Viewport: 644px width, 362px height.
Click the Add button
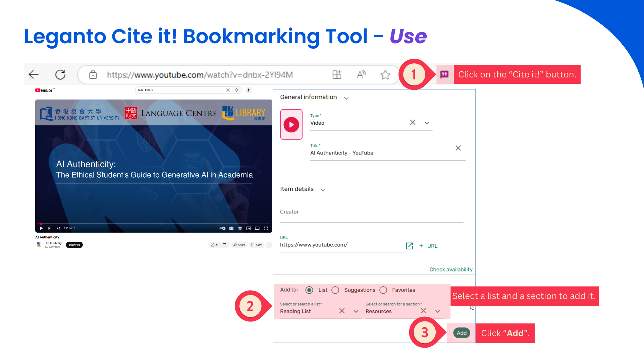[461, 333]
